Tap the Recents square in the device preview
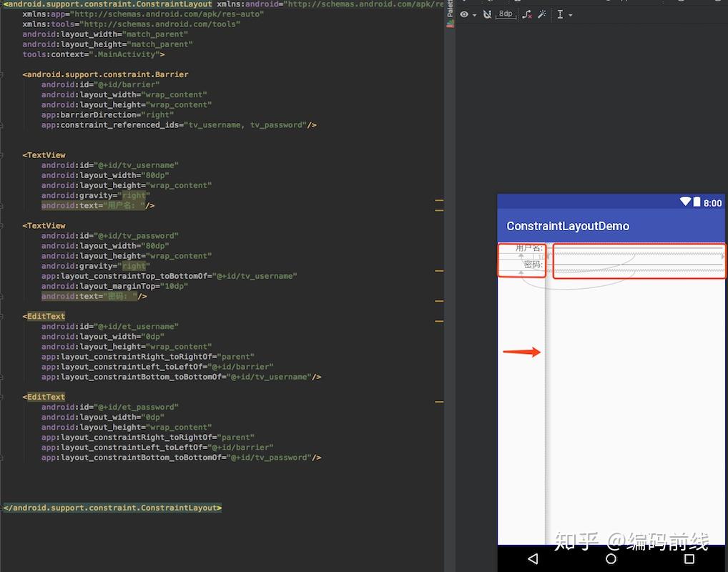 coord(689,558)
